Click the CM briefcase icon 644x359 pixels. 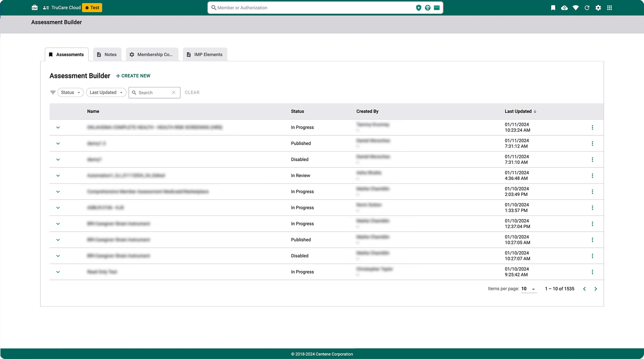pos(35,8)
